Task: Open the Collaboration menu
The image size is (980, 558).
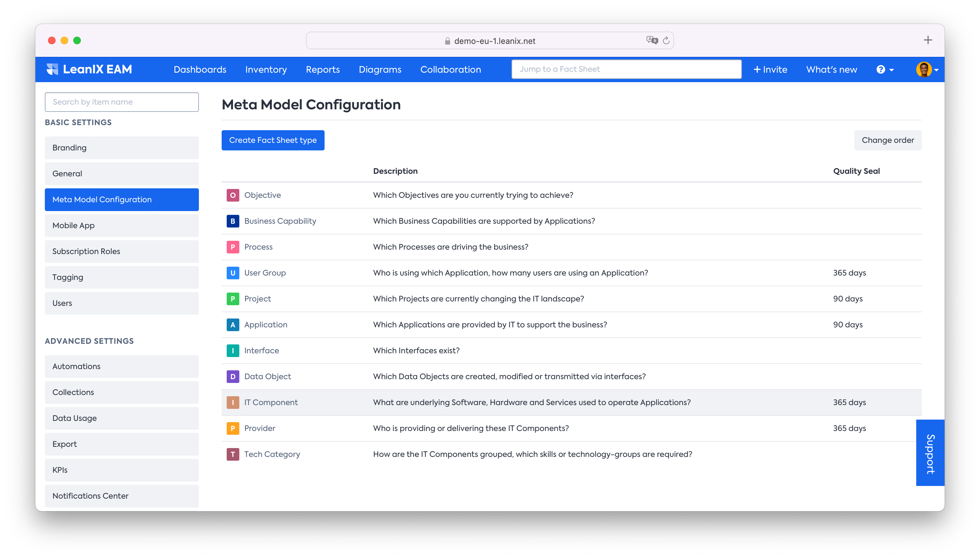Action: pos(451,70)
